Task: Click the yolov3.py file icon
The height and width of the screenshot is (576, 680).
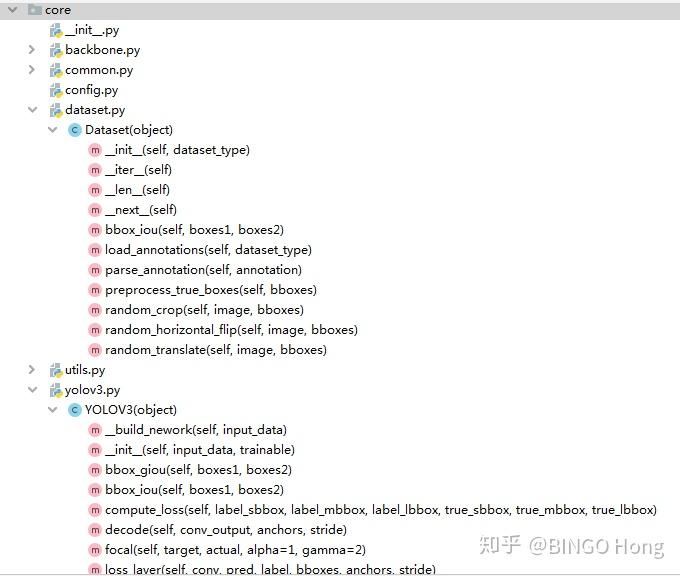Action: pyautogui.click(x=56, y=390)
